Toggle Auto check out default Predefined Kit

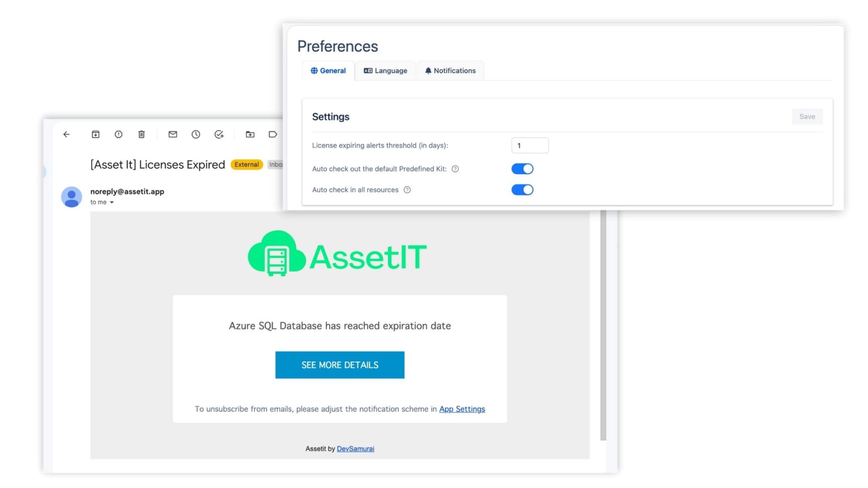tap(522, 169)
